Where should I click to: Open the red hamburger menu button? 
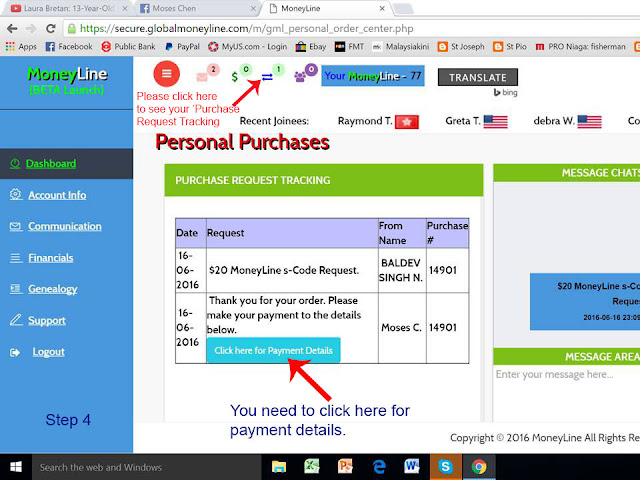166,73
